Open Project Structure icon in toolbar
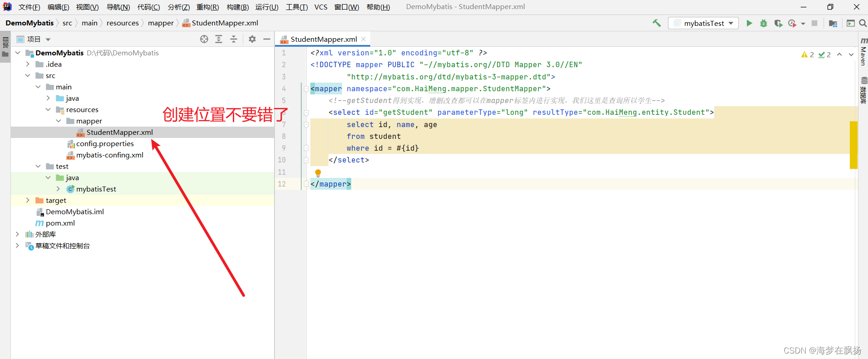The width and height of the screenshot is (868, 359). (833, 23)
